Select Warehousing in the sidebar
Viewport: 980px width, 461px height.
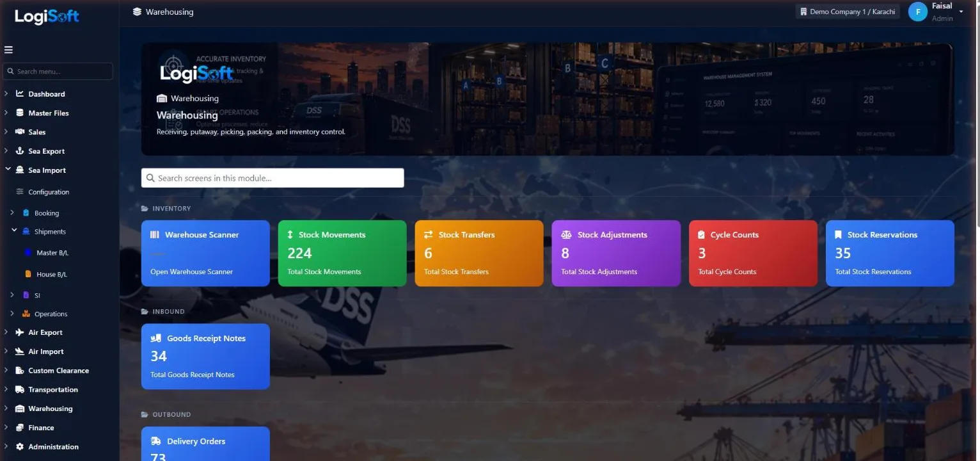[51, 408]
